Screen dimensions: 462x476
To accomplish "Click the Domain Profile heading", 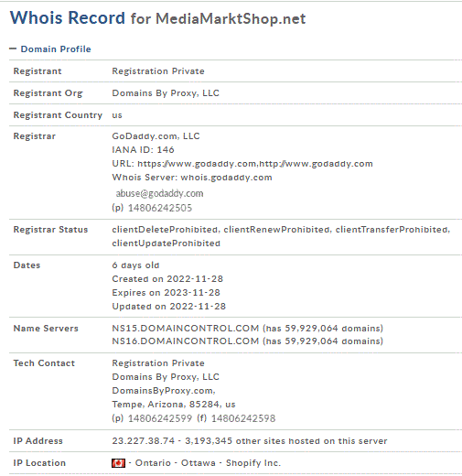I will (56, 49).
